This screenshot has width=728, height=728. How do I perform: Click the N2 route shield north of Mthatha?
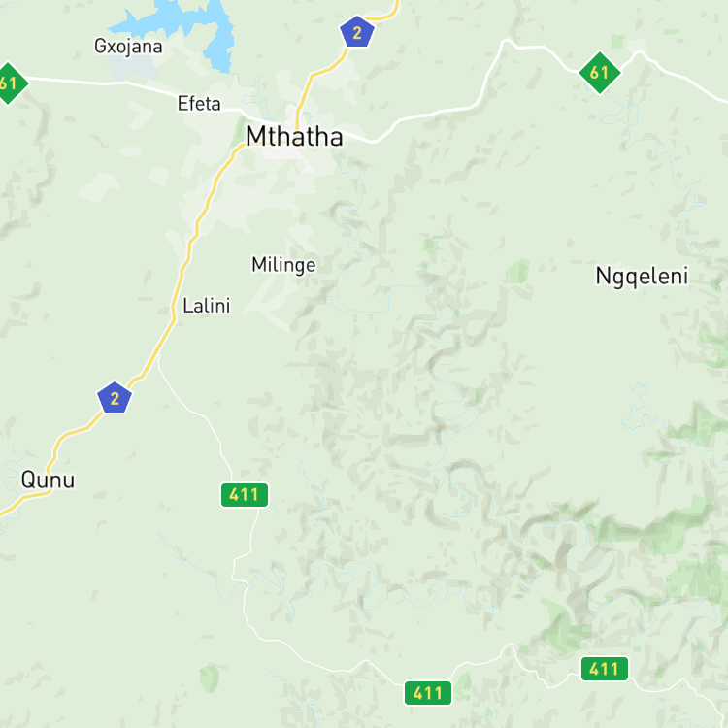tap(356, 32)
